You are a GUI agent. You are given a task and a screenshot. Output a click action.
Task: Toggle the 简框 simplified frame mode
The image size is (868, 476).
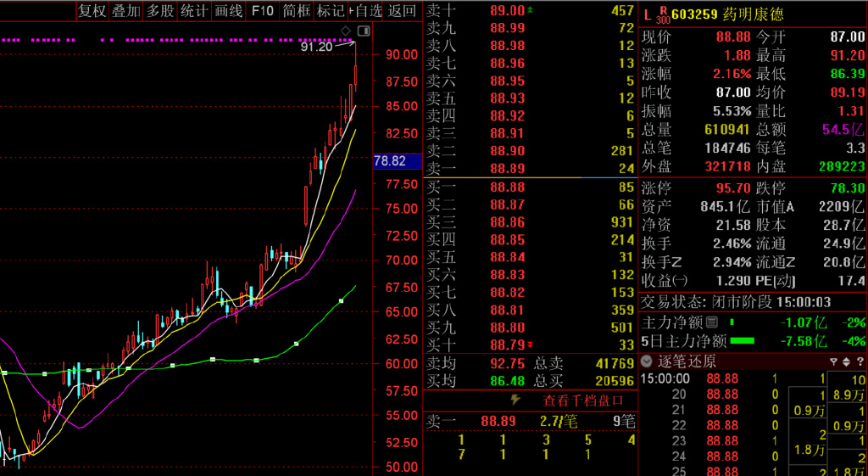tap(297, 11)
